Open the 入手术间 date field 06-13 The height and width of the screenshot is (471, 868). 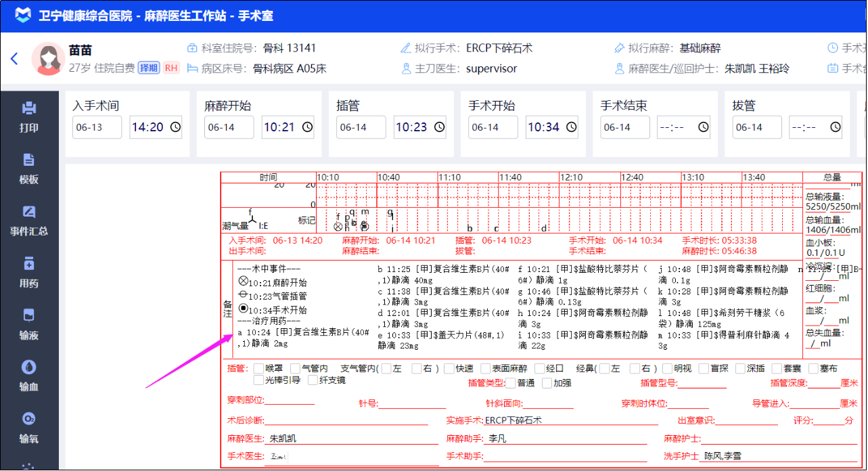pos(97,127)
